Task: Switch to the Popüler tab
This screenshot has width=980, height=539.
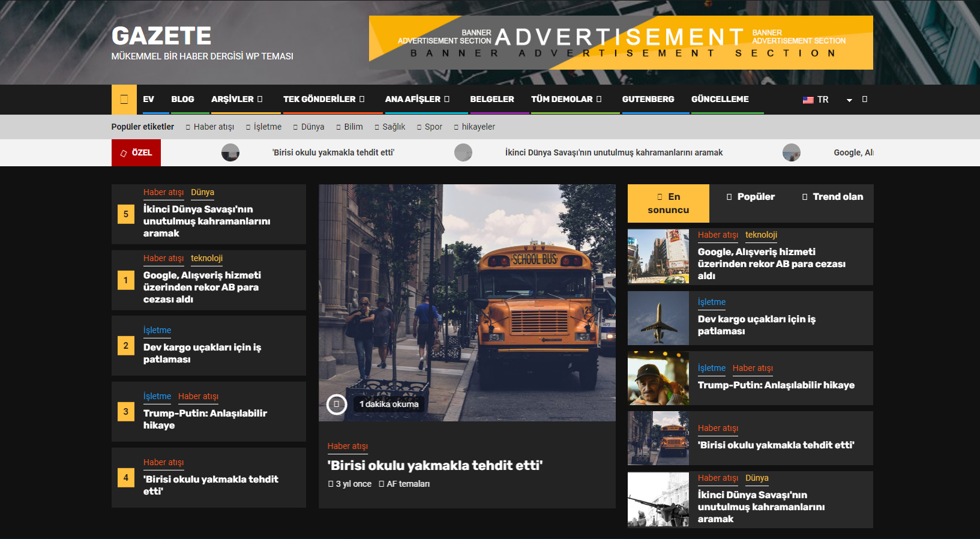Action: click(x=750, y=197)
